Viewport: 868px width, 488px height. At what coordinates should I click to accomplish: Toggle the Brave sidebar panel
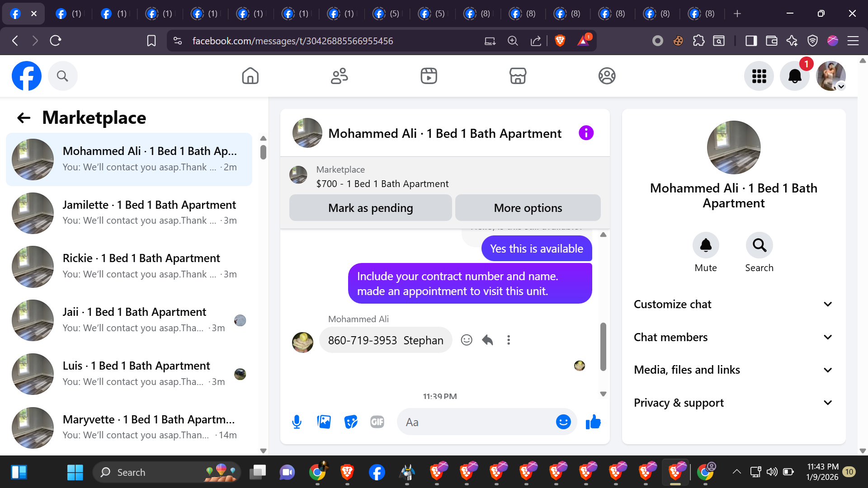pos(751,41)
